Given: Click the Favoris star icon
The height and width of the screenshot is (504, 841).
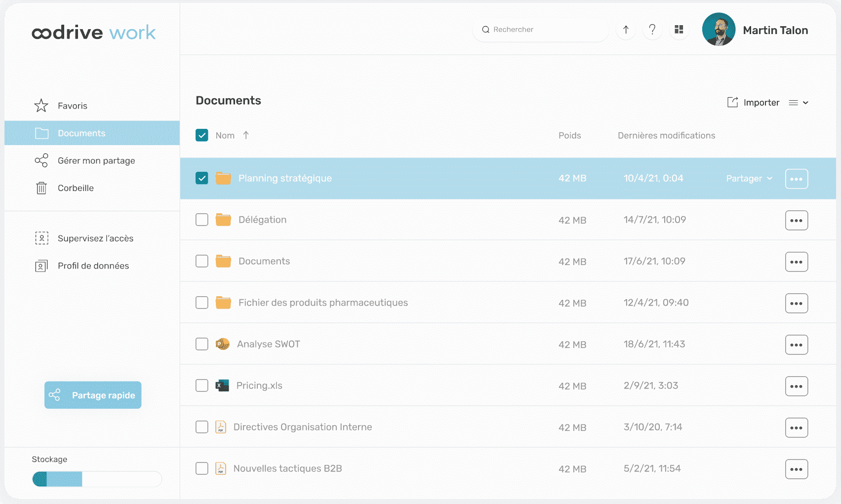Looking at the screenshot, I should point(41,106).
